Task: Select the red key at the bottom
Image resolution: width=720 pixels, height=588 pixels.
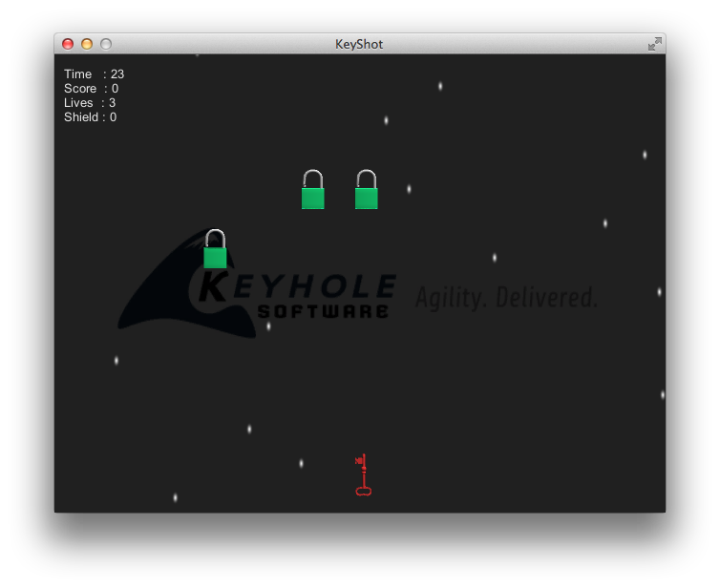Action: [362, 475]
